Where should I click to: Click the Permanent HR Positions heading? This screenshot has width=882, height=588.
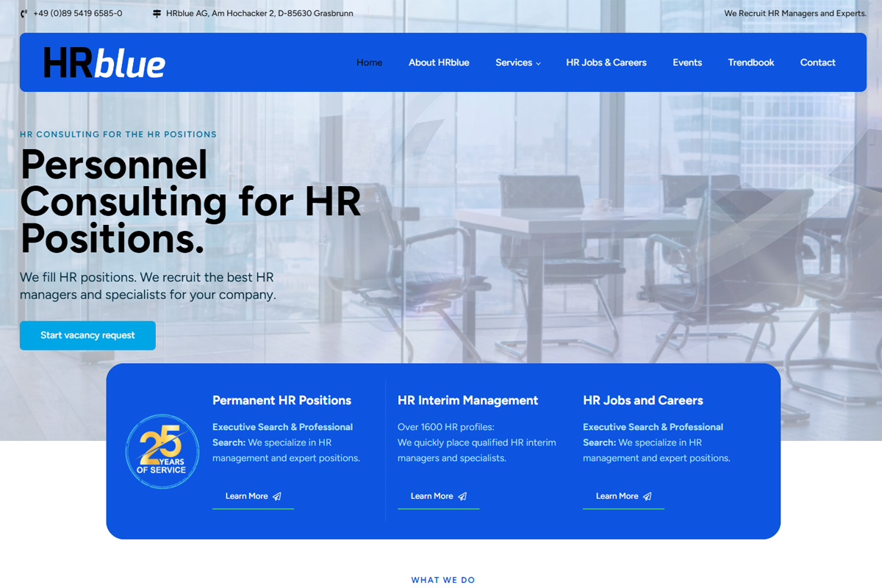pos(282,401)
